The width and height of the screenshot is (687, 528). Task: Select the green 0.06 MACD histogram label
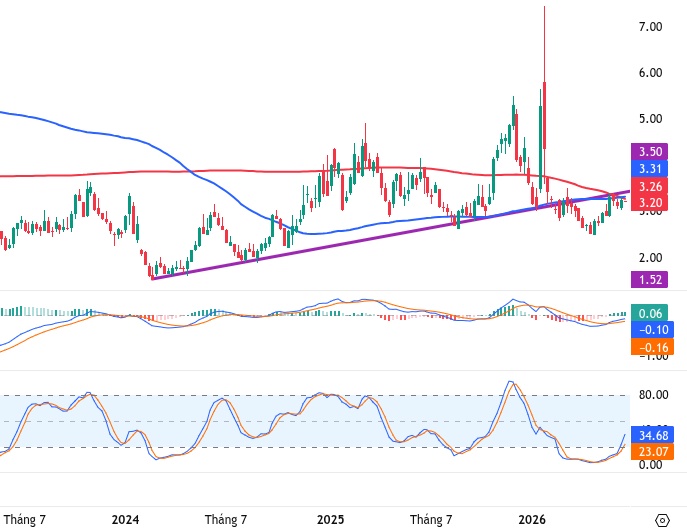[649, 313]
